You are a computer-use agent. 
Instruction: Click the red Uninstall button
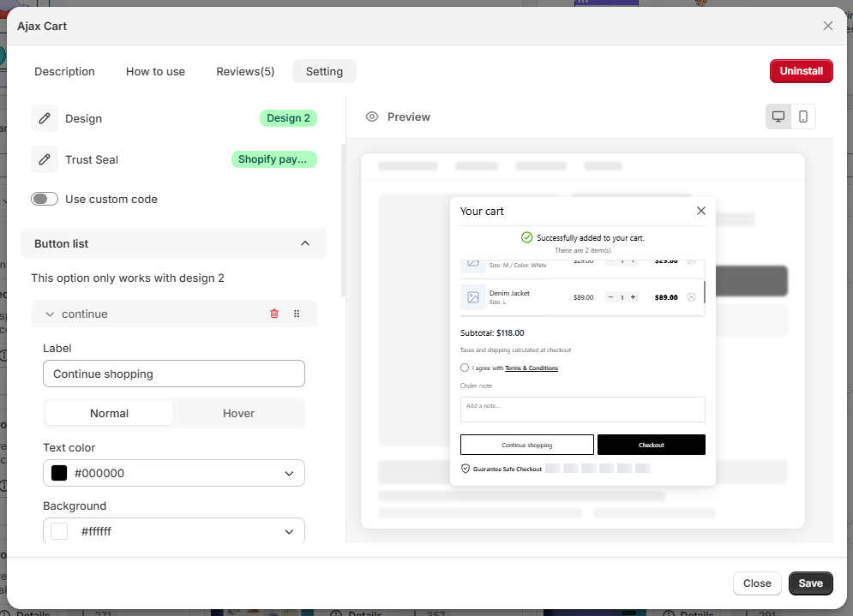(x=802, y=71)
